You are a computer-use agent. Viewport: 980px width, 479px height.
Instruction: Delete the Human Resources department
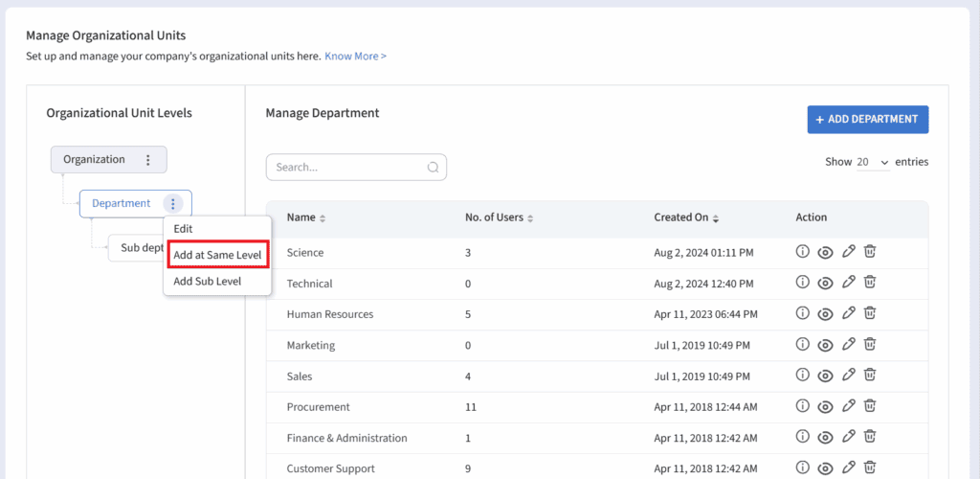click(870, 313)
